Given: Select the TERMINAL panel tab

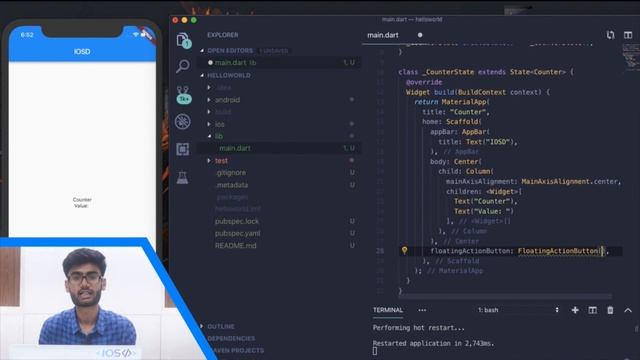Looking at the screenshot, I should point(388,310).
